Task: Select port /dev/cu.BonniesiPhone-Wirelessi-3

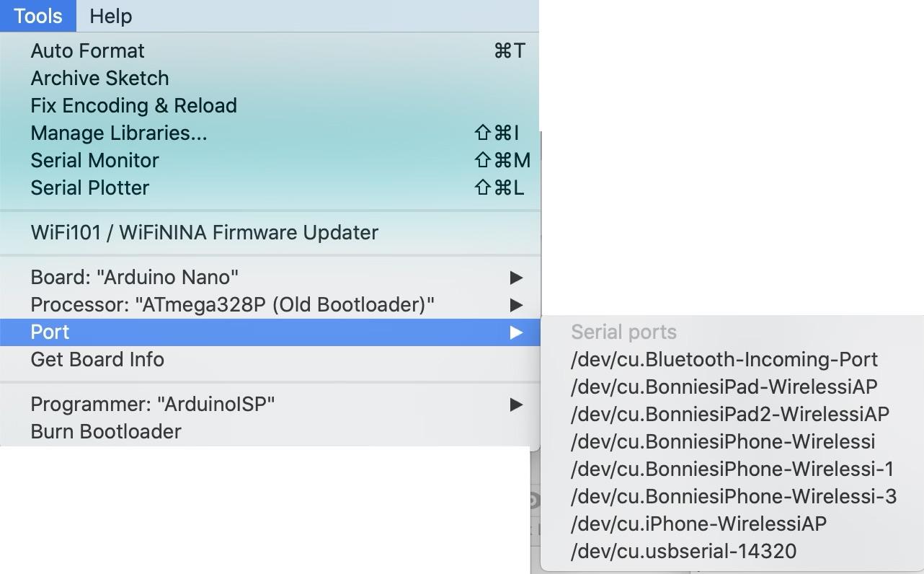Action: (x=733, y=496)
